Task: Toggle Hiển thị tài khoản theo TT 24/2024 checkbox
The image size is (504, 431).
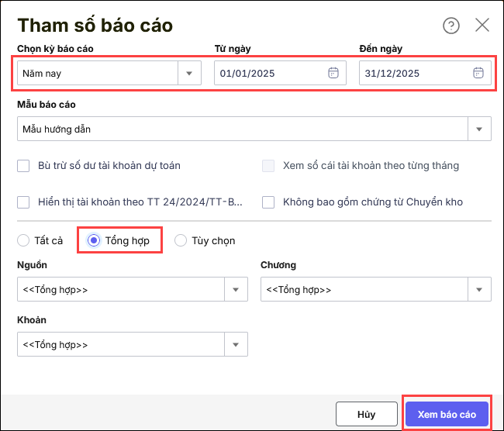Action: point(23,202)
